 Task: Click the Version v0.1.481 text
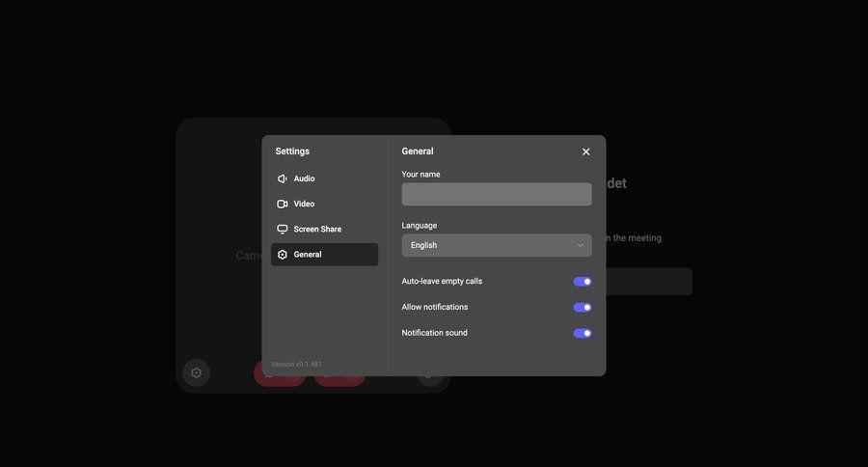click(x=296, y=364)
